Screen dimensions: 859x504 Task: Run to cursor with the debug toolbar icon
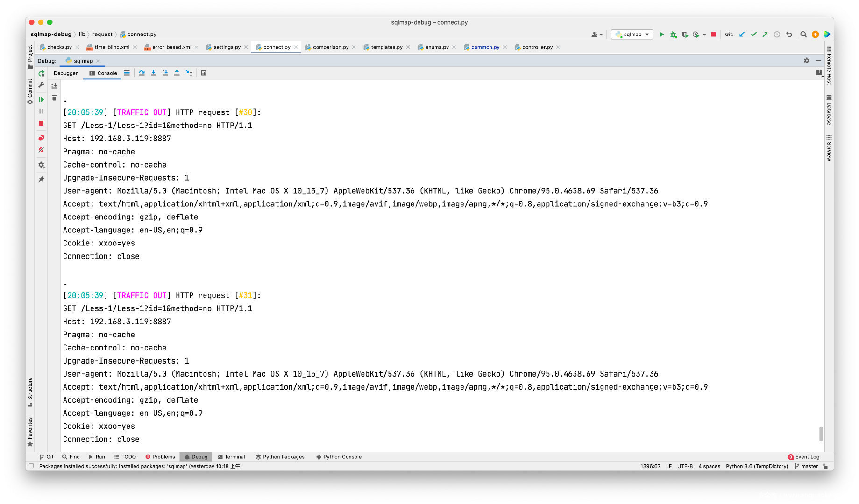[189, 73]
